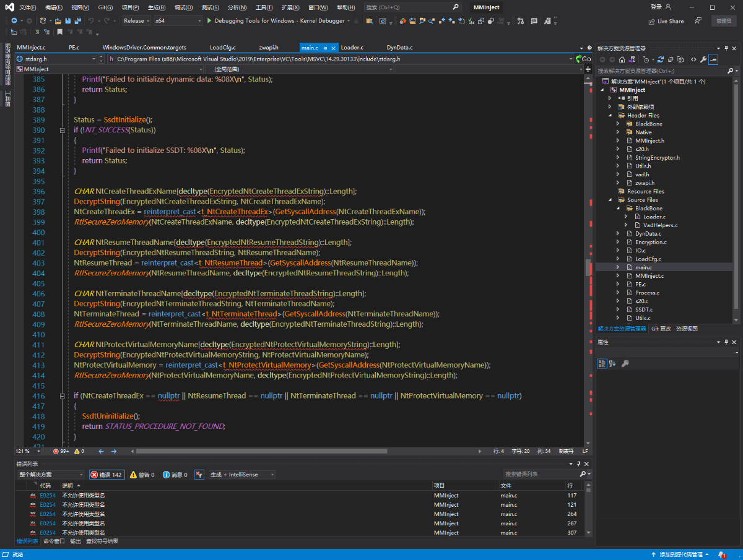Click the bookmark icon in the toolbar
This screenshot has height=560, width=743.
(60, 32)
